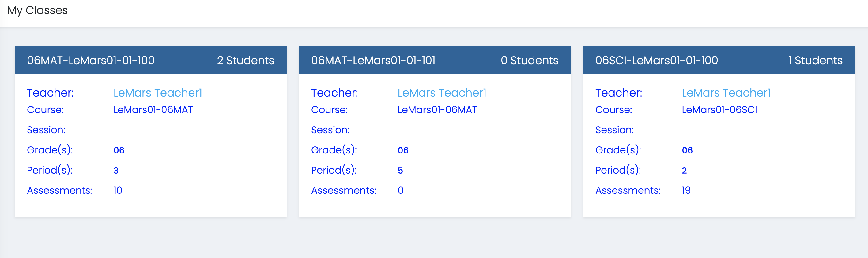Click the period 3 value
The width and height of the screenshot is (868, 258).
click(116, 171)
